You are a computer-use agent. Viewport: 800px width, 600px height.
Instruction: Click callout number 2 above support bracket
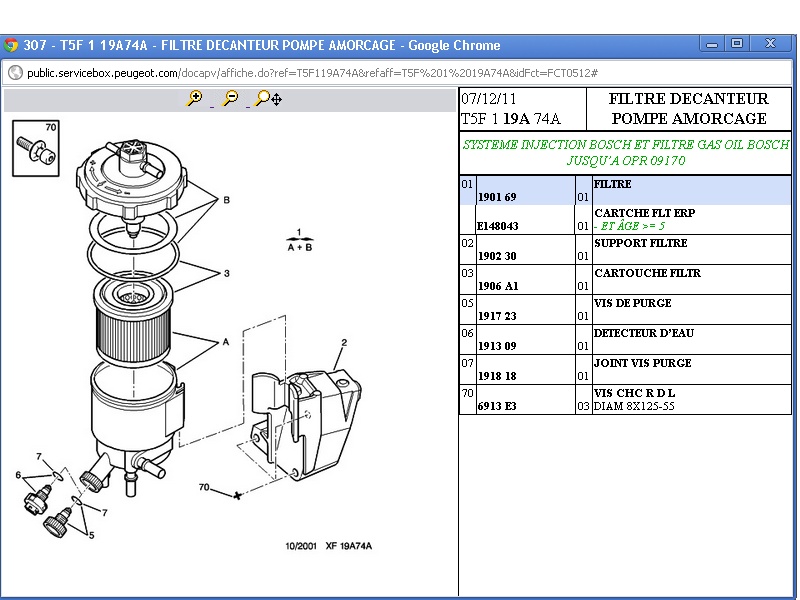tap(344, 342)
